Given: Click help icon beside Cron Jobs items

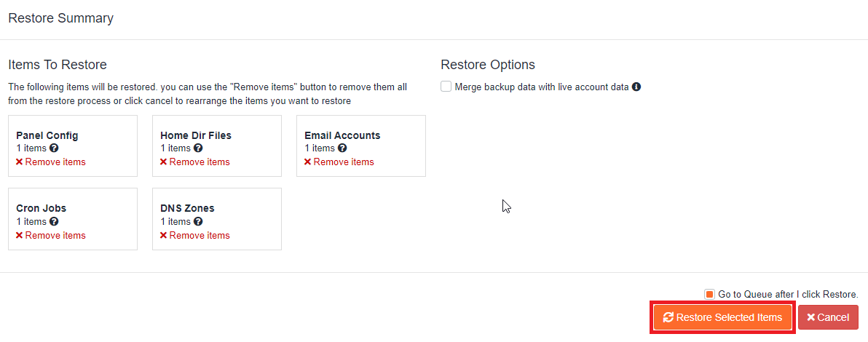Looking at the screenshot, I should coord(54,222).
